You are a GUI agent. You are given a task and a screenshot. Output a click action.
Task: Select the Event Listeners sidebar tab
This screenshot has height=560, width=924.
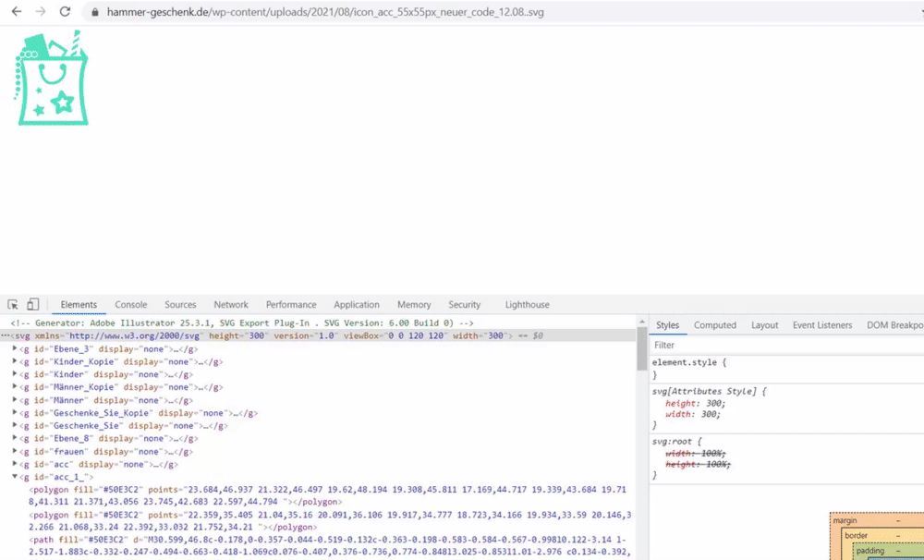coord(822,325)
